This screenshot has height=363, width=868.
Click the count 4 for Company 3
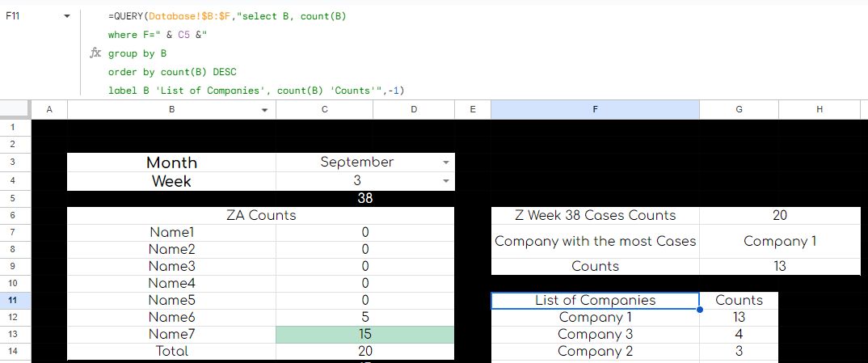739,334
